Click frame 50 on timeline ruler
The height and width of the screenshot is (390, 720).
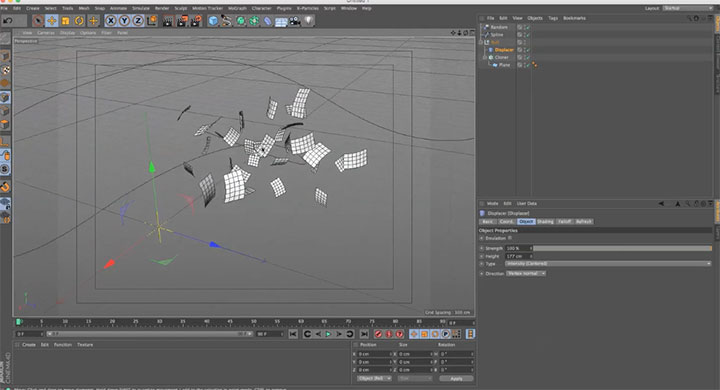tap(253, 322)
